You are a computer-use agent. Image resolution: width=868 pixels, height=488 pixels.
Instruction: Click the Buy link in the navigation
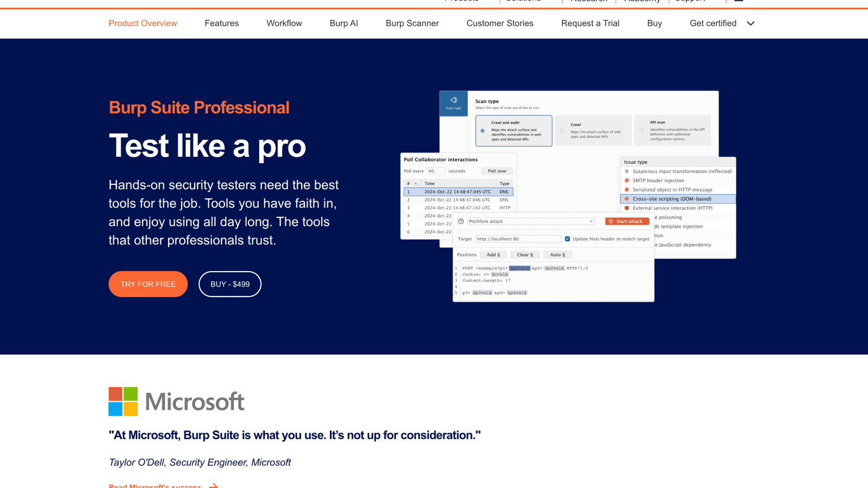click(x=654, y=23)
